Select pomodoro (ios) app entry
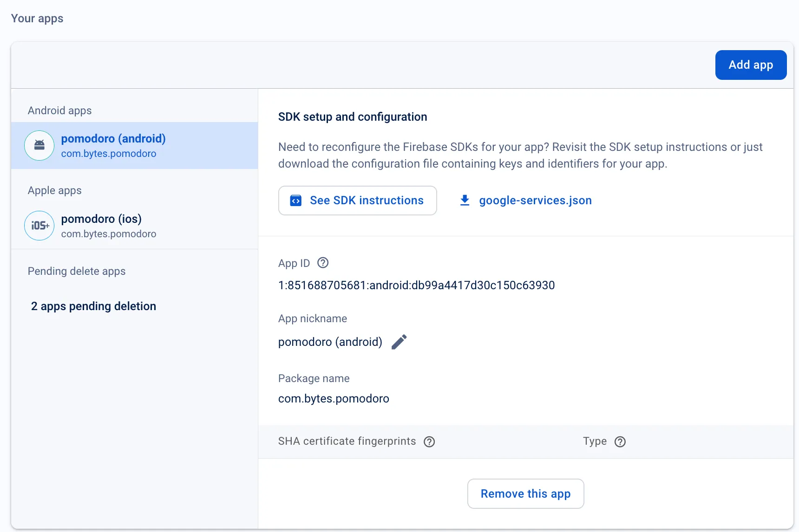 [134, 226]
